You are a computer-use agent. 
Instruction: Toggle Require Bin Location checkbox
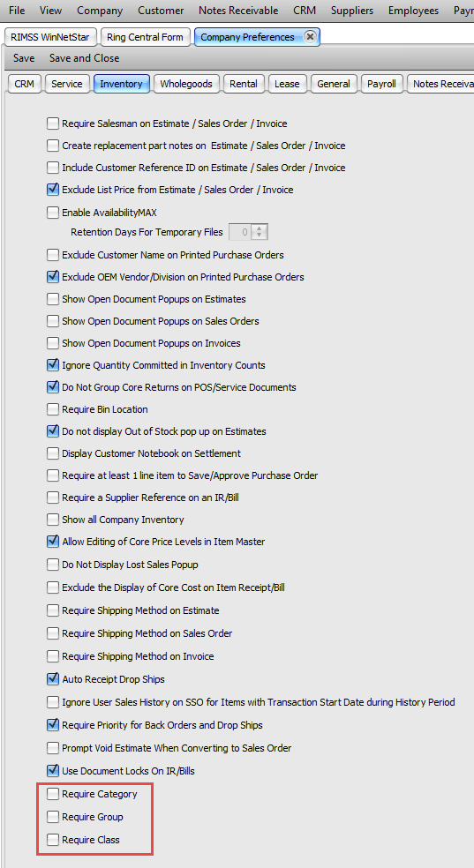point(53,409)
